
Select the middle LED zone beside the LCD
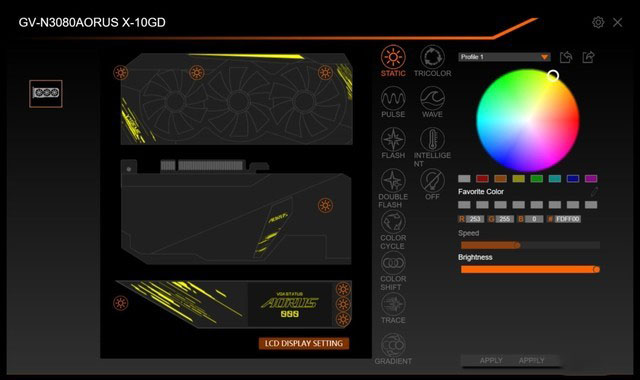pos(343,304)
